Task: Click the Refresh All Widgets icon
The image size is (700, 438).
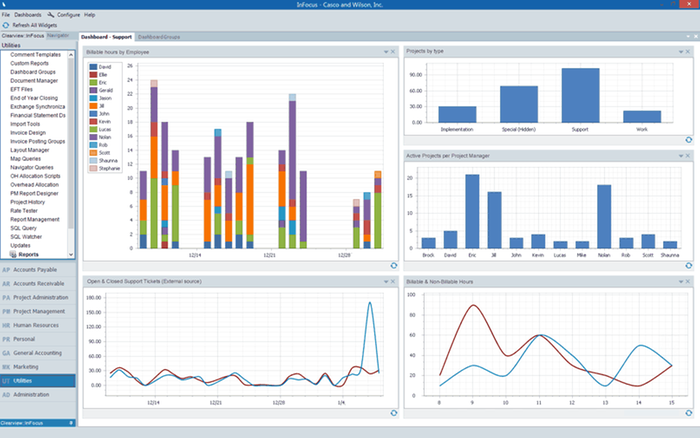Action: 7,26
